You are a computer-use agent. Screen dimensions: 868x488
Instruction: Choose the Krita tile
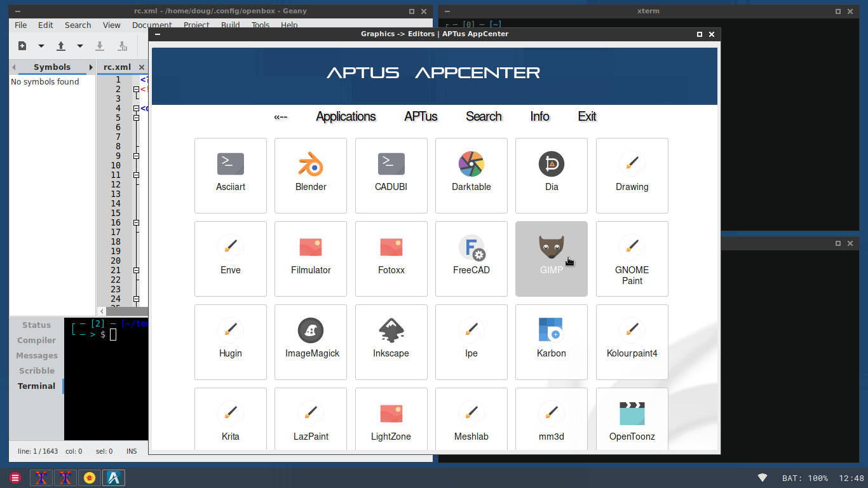(231, 419)
